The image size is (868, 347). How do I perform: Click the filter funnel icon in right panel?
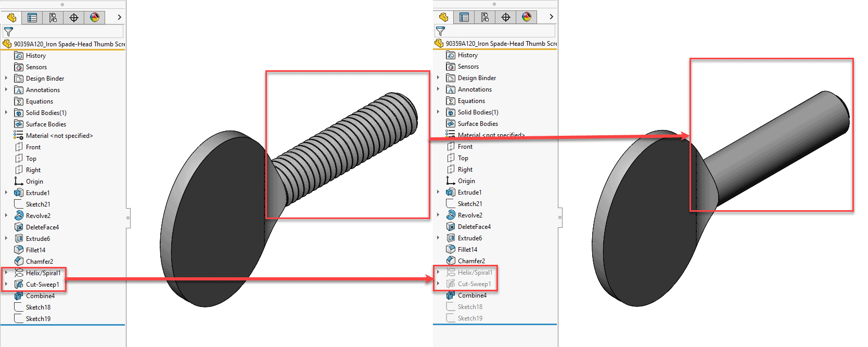440,31
